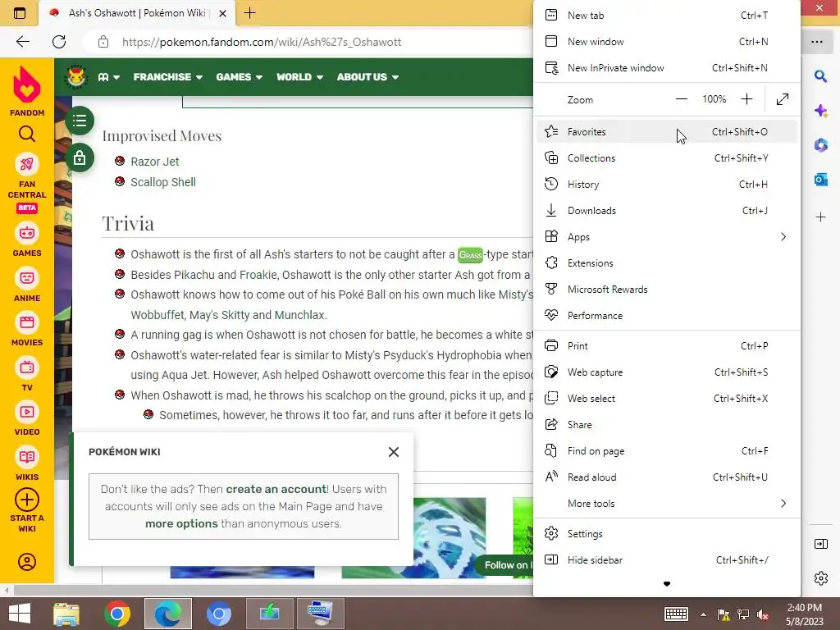Image resolution: width=840 pixels, height=630 pixels.
Task: Choose Web select menu entry
Action: [666, 399]
